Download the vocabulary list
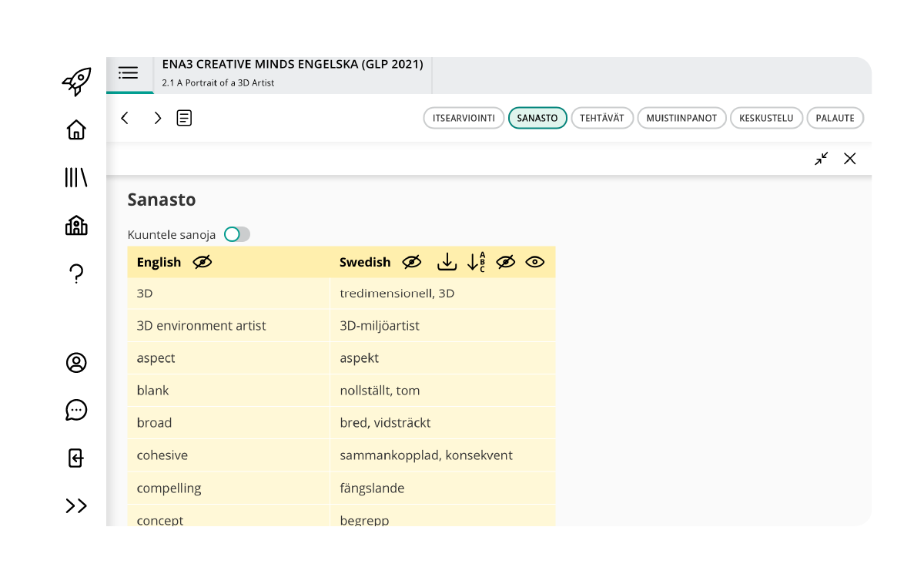This screenshot has width=924, height=584. tap(447, 262)
